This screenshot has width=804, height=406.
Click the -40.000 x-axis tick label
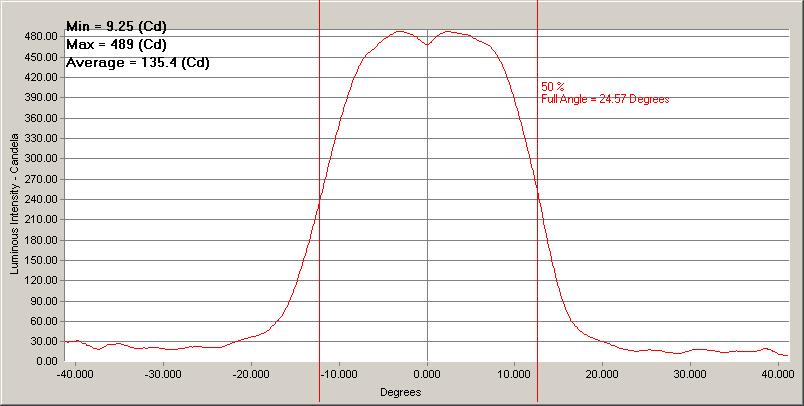75,375
